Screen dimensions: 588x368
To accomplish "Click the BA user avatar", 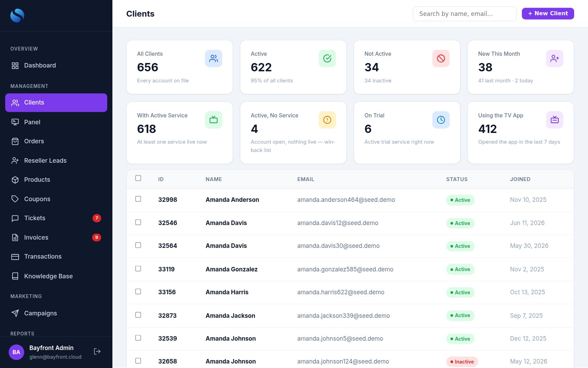I will (x=16, y=352).
